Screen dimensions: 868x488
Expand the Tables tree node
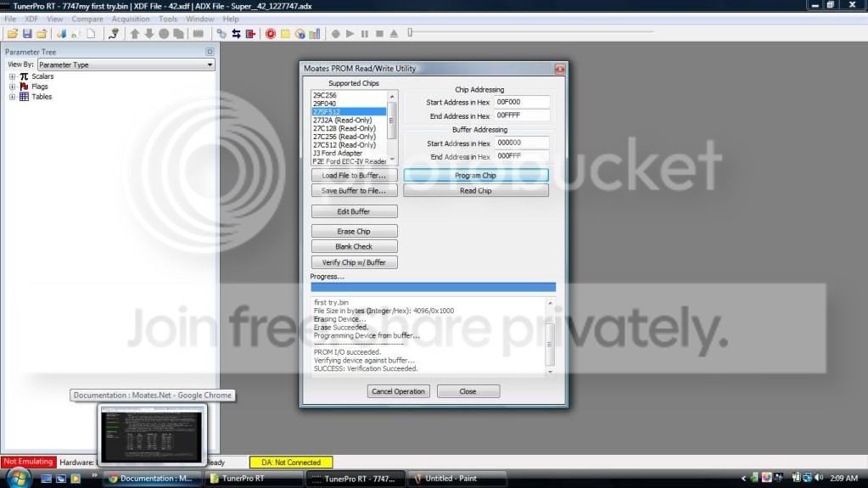(12, 97)
